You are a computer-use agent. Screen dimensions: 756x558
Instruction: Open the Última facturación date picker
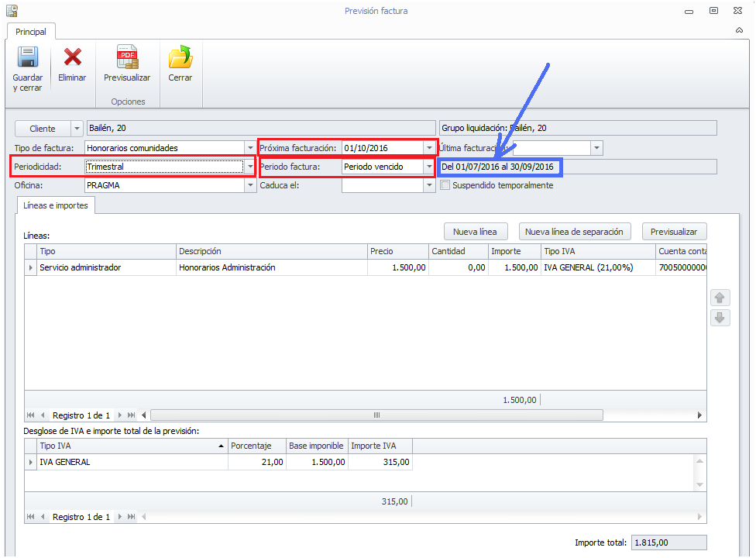597,148
